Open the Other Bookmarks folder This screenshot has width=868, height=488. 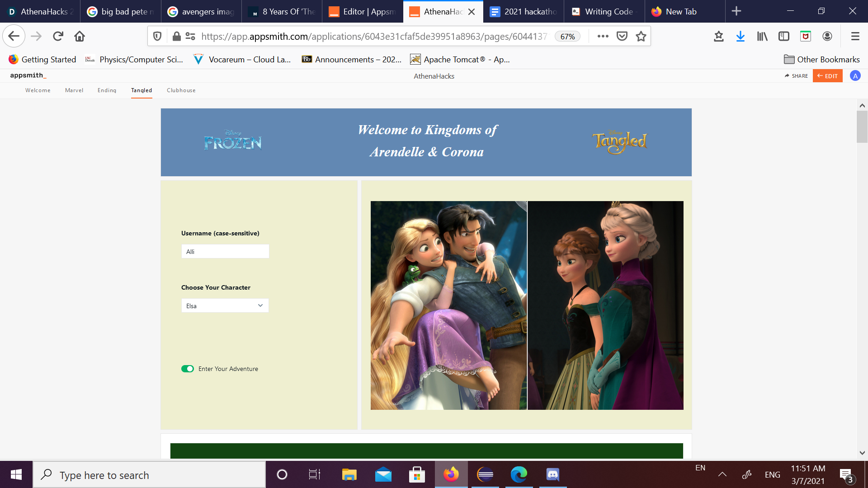click(821, 59)
